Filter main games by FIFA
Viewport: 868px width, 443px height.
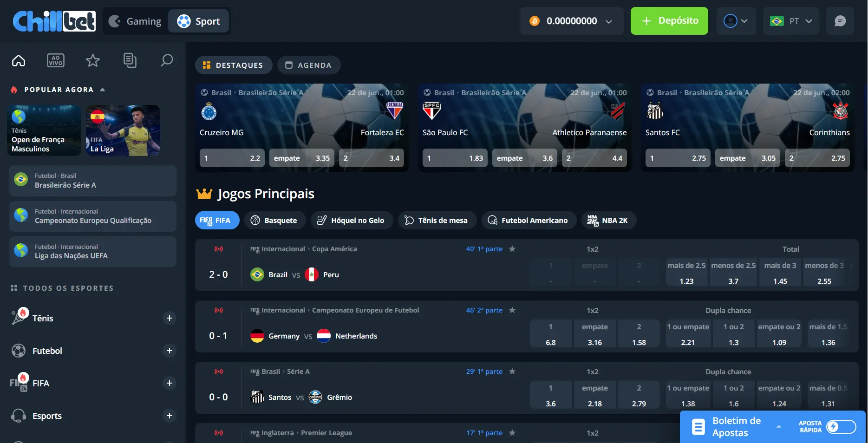pos(217,220)
